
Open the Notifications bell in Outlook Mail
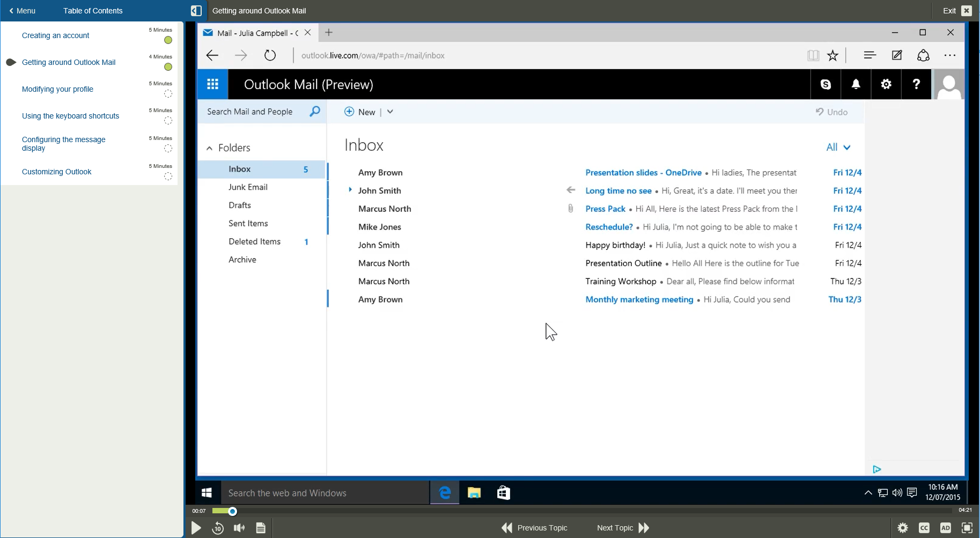point(856,84)
